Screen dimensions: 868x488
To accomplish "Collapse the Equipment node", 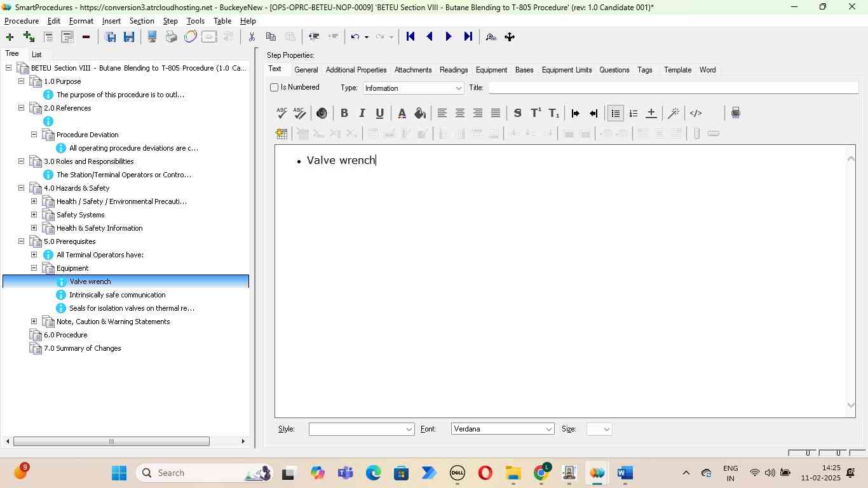I will pyautogui.click(x=34, y=268).
